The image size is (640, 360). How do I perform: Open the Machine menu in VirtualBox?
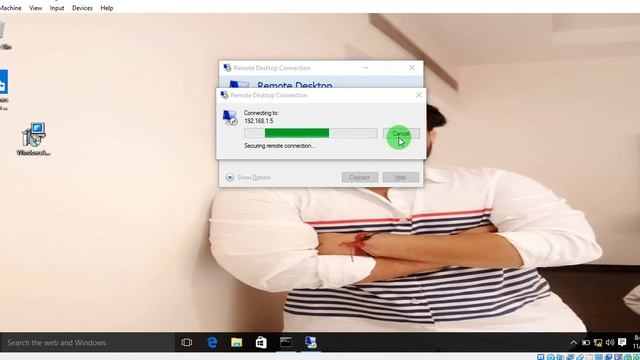10,8
